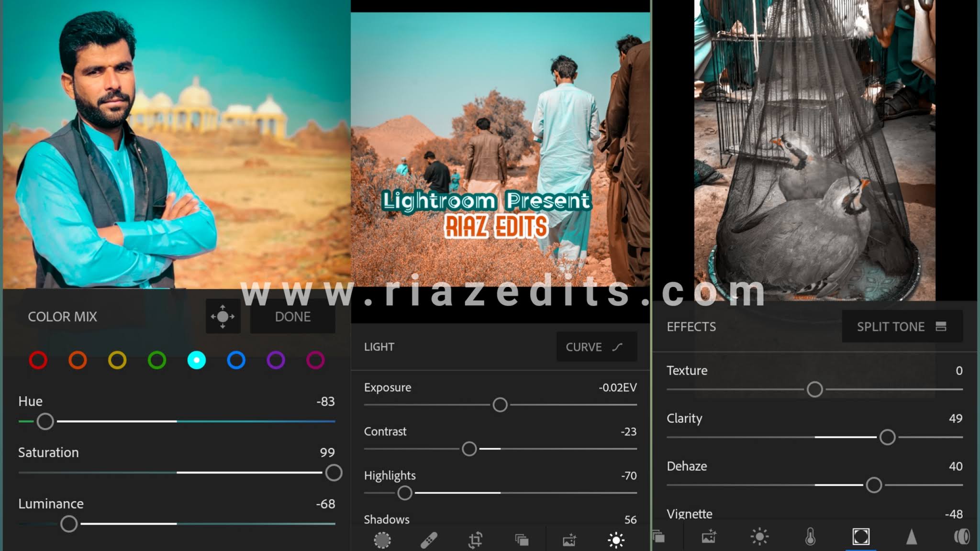
Task: Click the Contrast slider handle
Action: 469,449
